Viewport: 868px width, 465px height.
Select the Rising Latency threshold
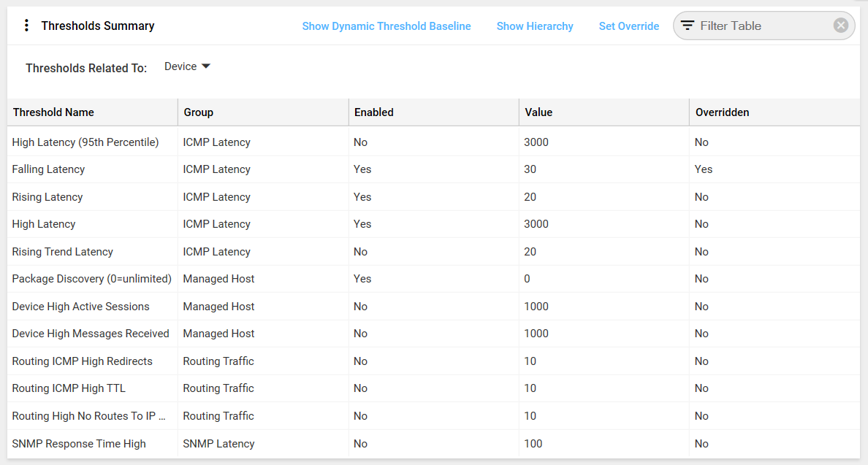47,196
